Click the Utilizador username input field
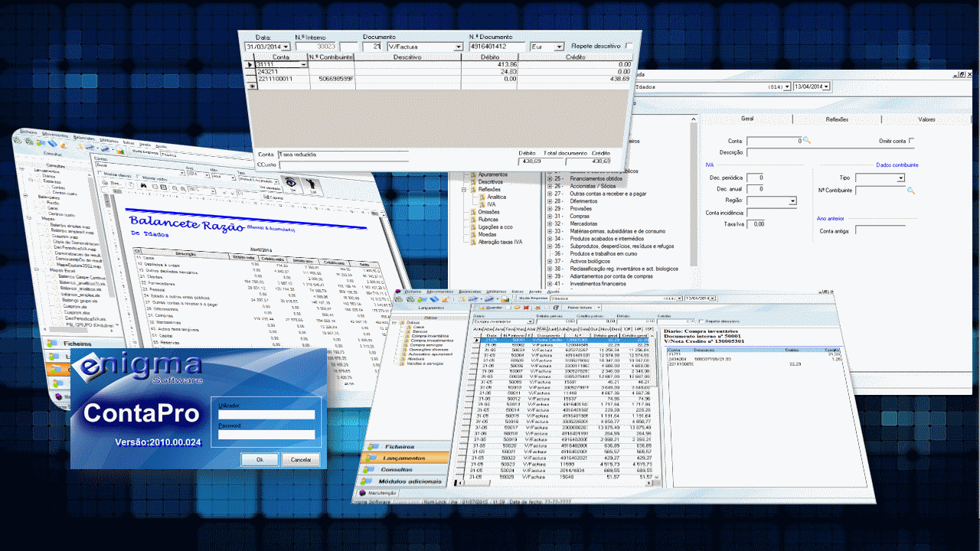This screenshot has width=980, height=551. [x=266, y=415]
